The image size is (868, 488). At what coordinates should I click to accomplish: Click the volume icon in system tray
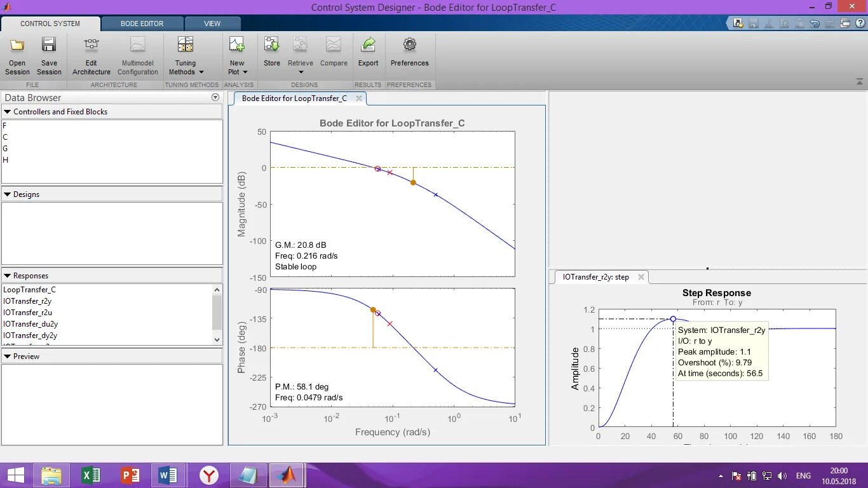(782, 476)
